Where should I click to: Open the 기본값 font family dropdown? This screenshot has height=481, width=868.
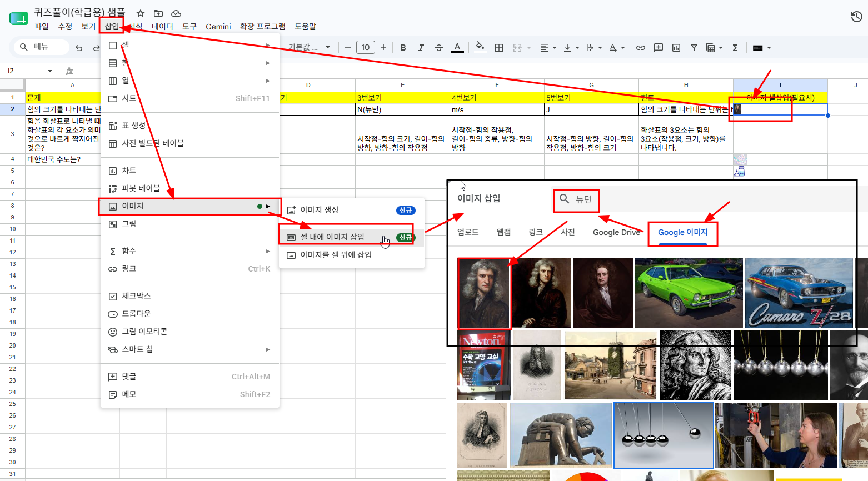coord(309,48)
